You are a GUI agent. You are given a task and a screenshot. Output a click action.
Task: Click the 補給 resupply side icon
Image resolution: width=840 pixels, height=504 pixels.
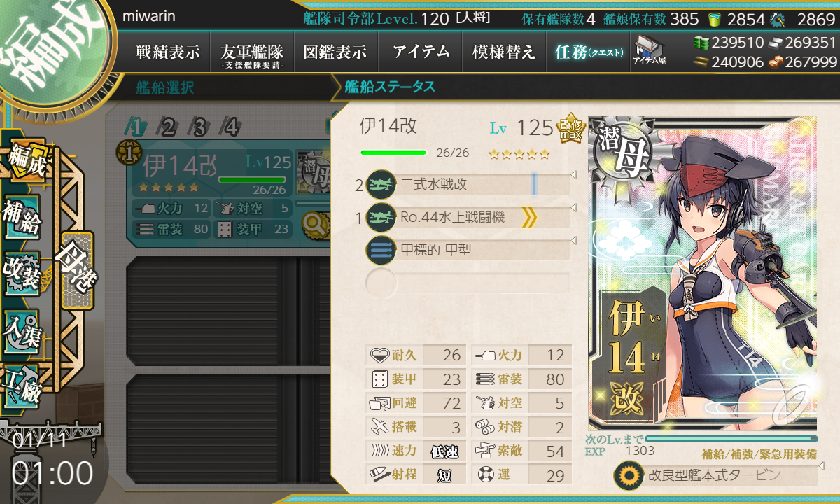22,217
